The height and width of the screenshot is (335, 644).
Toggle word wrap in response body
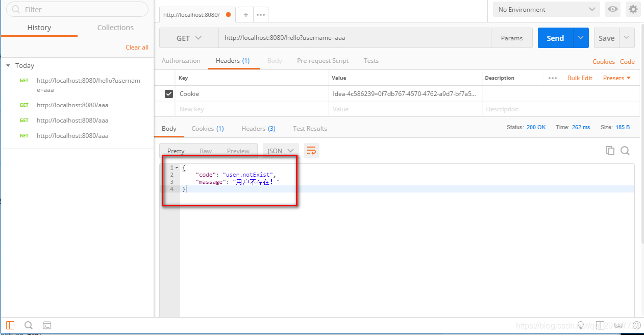tap(311, 150)
